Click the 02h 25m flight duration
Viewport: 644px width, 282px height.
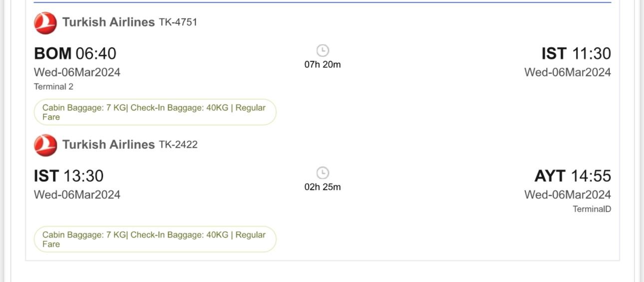322,187
